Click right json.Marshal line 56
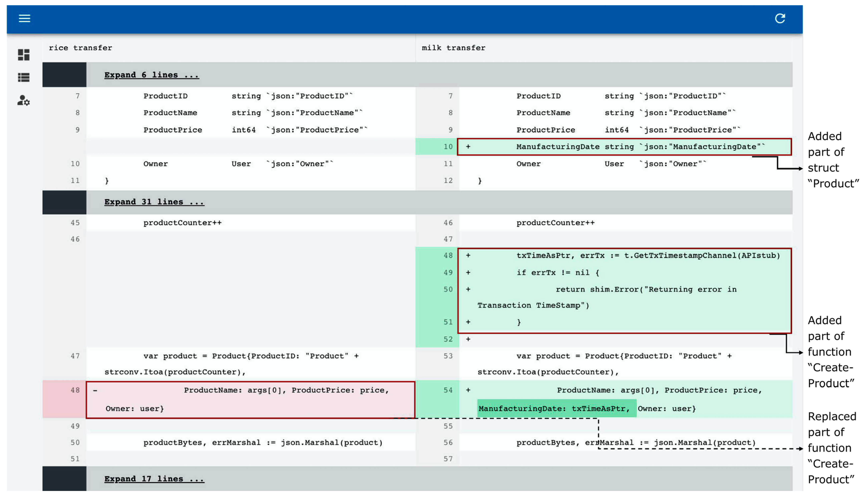Viewport: 868px width, 500px height. click(635, 443)
